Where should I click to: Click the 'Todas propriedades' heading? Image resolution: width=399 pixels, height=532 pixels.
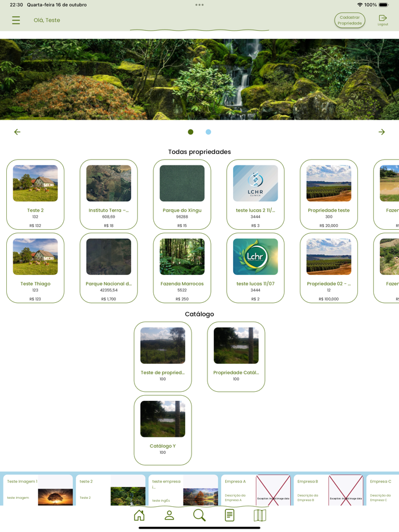(199, 152)
